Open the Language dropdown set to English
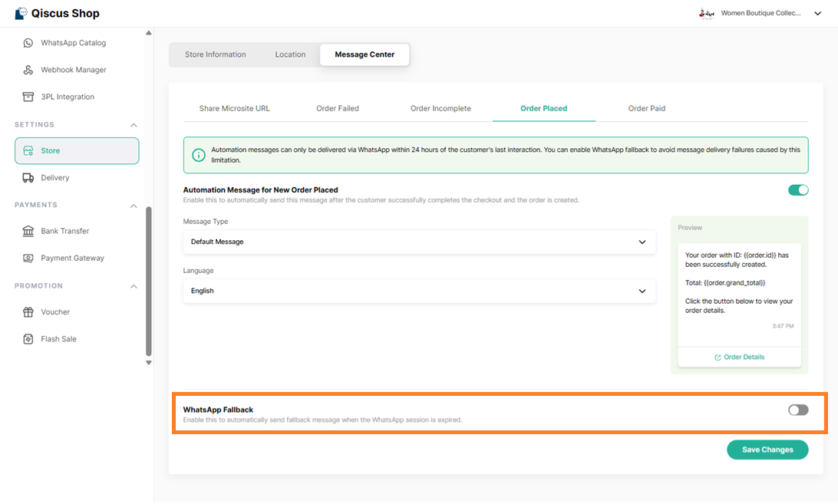 (x=419, y=291)
